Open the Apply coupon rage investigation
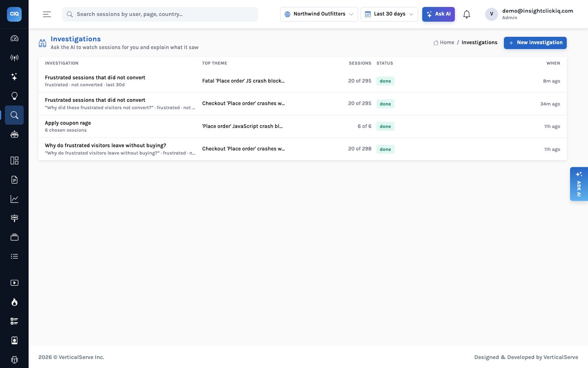 coord(303,126)
